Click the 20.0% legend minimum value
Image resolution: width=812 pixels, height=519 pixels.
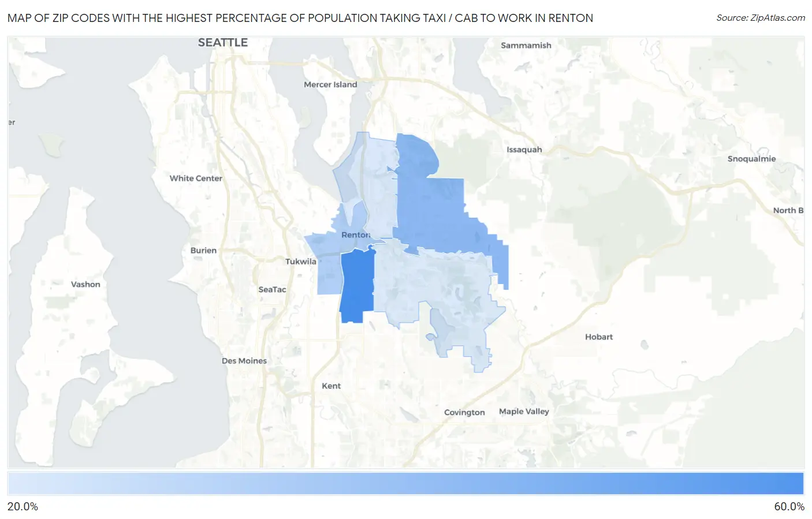(x=23, y=507)
